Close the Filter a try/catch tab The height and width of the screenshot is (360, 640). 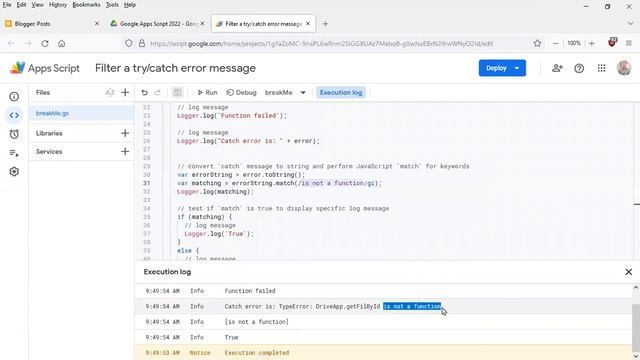(x=308, y=24)
